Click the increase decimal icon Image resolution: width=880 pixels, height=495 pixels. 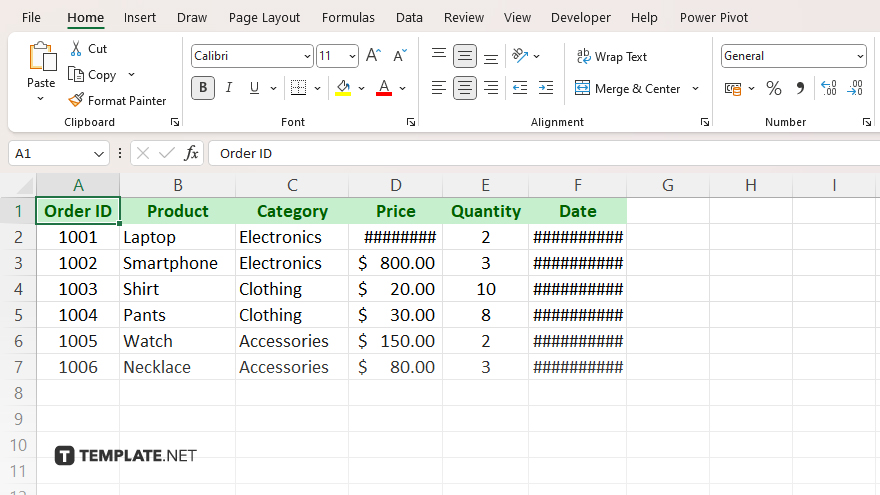pos(829,89)
